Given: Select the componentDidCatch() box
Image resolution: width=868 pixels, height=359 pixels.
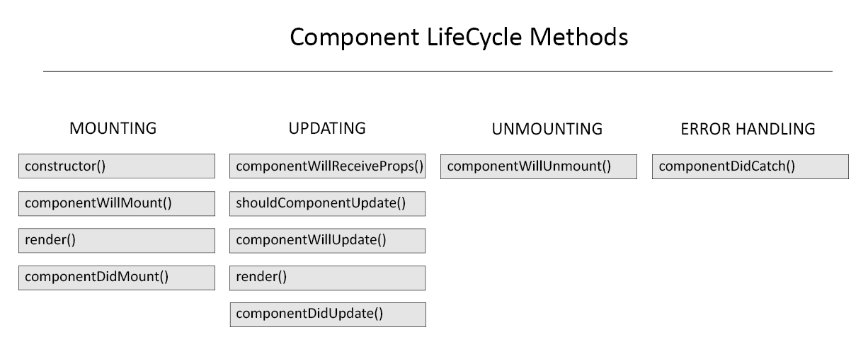Looking at the screenshot, I should (x=750, y=167).
